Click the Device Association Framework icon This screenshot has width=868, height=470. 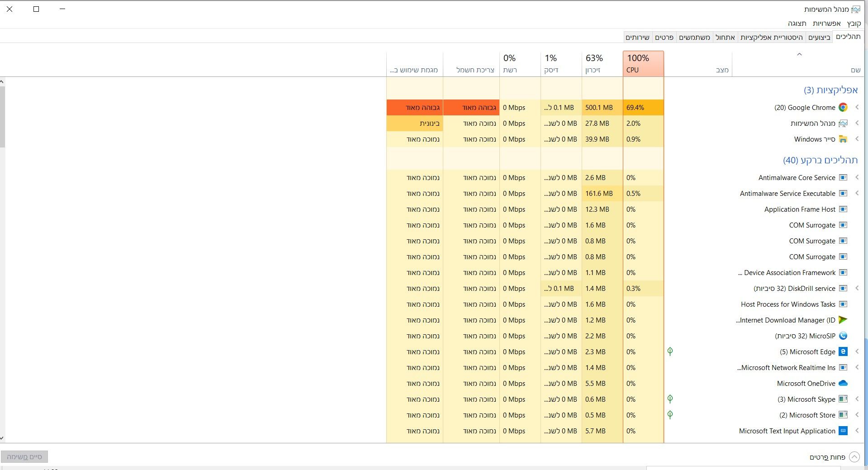coord(843,272)
